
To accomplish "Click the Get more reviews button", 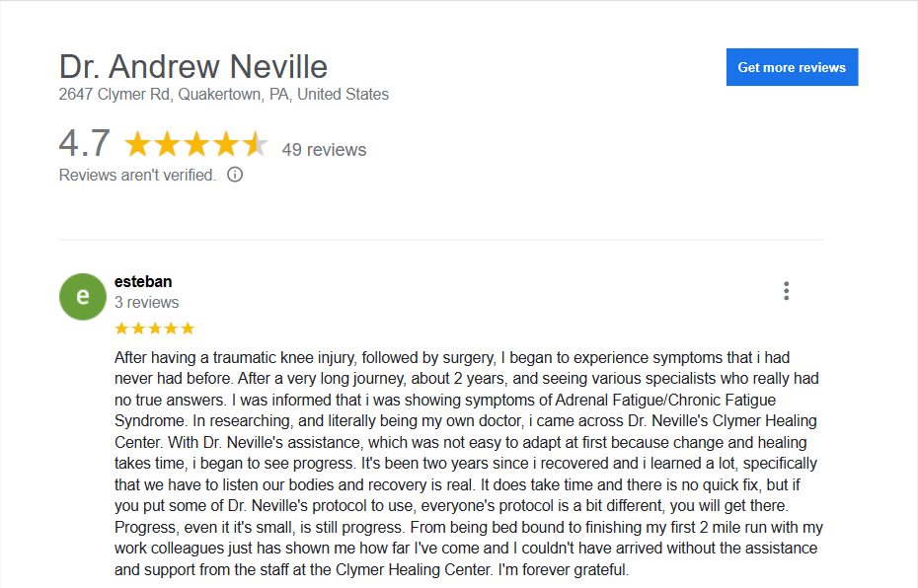I will tap(792, 67).
